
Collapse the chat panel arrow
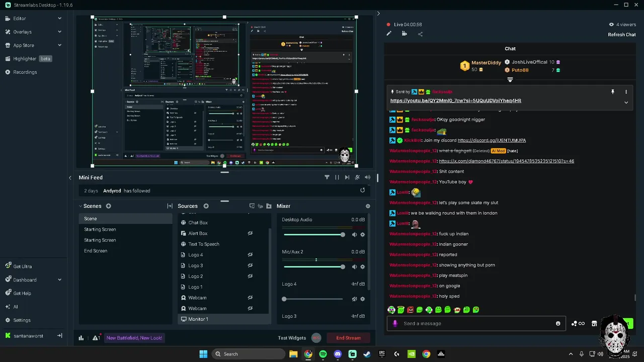378,14
